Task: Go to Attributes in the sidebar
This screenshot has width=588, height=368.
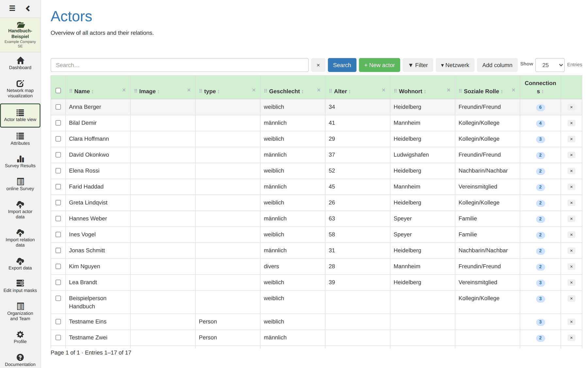Action: click(x=20, y=139)
